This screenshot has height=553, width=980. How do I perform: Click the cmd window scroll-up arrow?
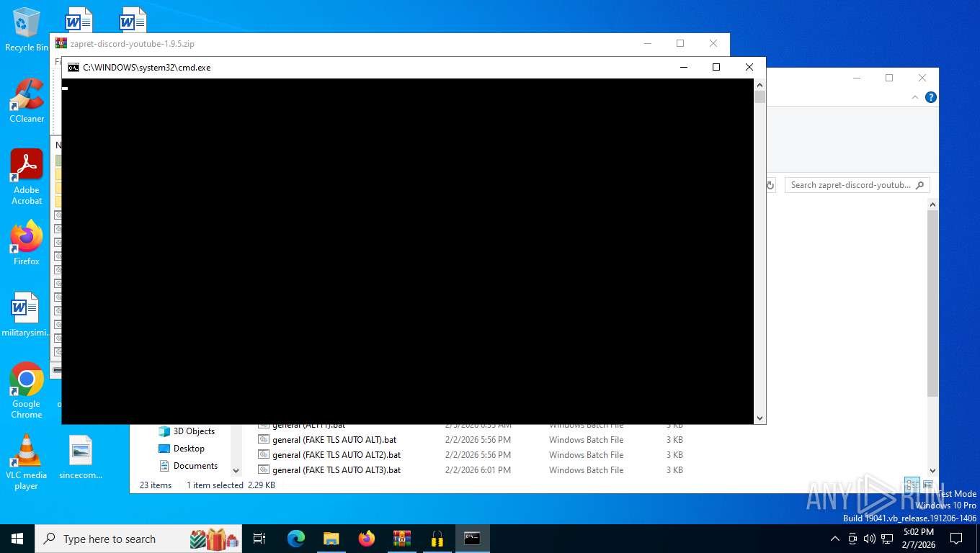(759, 85)
